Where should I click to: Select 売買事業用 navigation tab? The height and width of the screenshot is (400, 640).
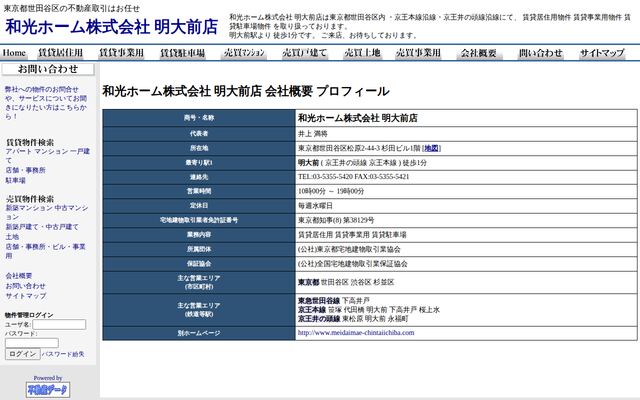[x=418, y=53]
